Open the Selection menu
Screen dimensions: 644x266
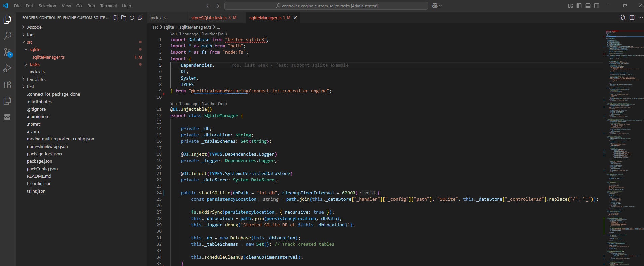click(x=47, y=6)
